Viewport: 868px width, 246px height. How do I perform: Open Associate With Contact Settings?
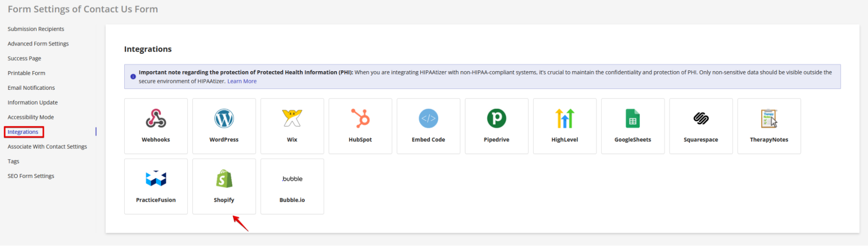47,147
